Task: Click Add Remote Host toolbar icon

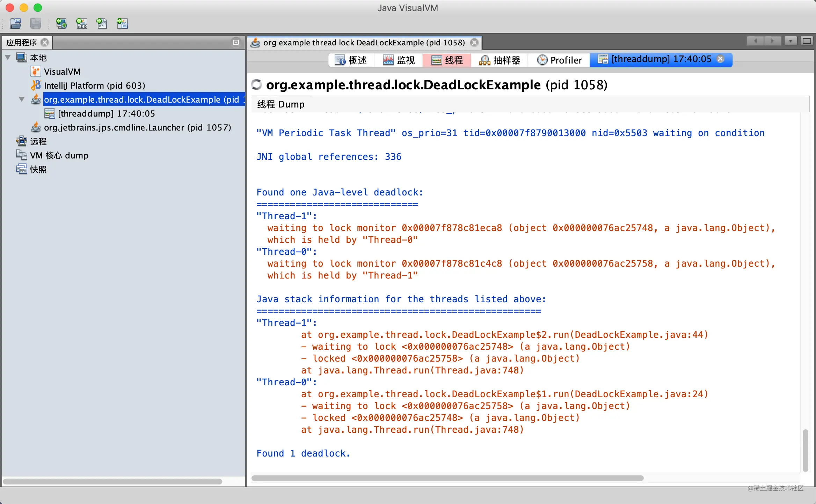Action: (x=61, y=24)
